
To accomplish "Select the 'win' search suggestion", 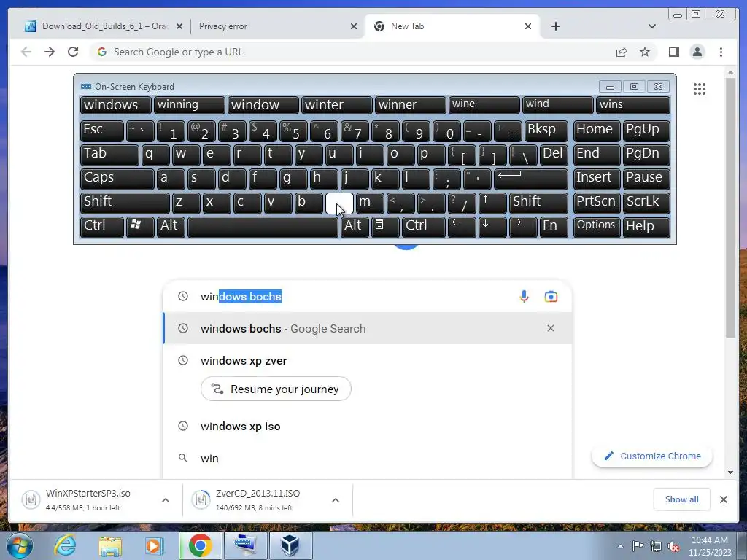I will [x=368, y=458].
